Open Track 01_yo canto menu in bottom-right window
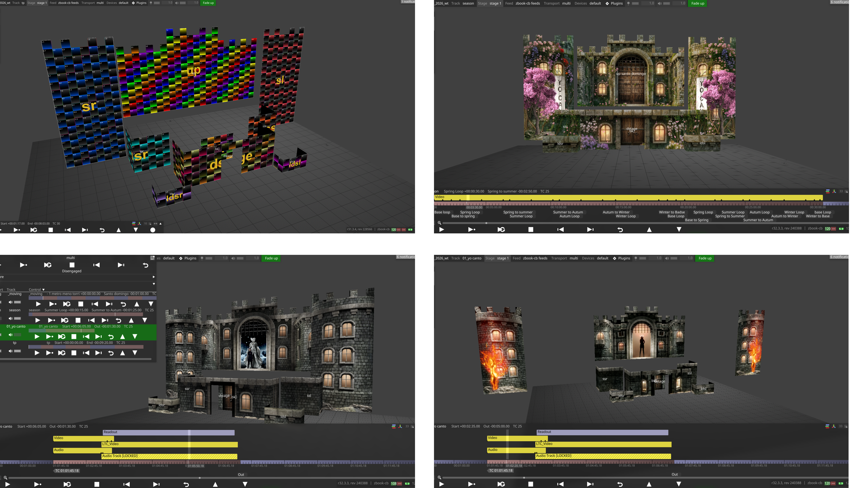The image size is (868, 488). [x=466, y=258]
